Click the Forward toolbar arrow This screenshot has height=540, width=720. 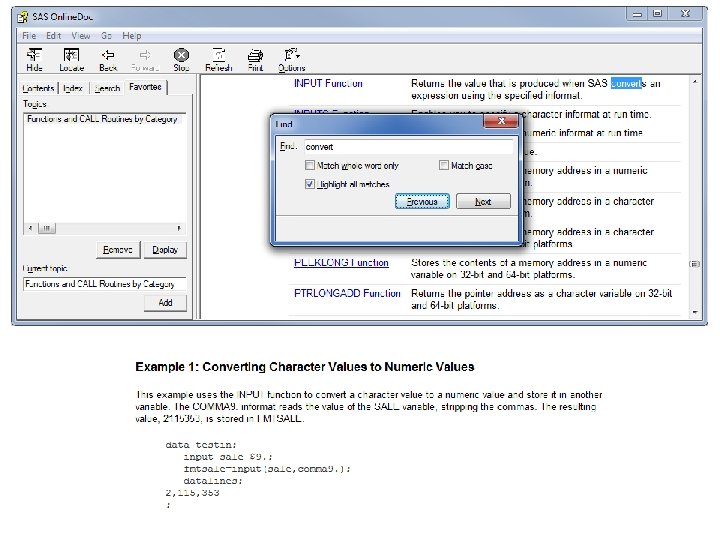pos(145,60)
